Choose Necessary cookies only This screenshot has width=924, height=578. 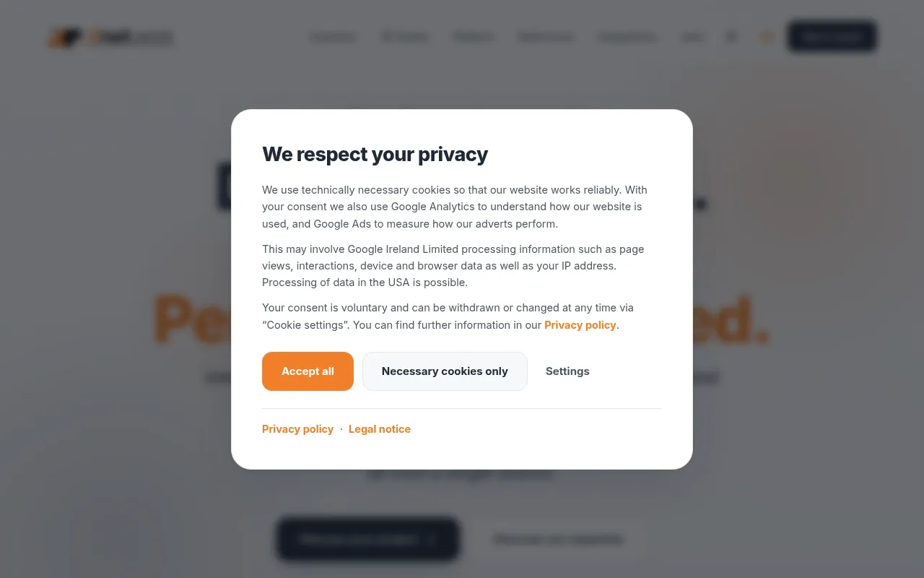click(x=445, y=371)
